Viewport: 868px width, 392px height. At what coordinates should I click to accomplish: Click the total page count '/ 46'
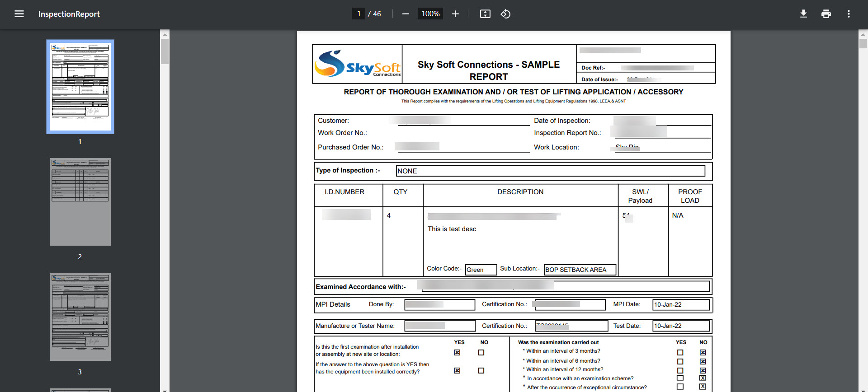click(x=374, y=14)
